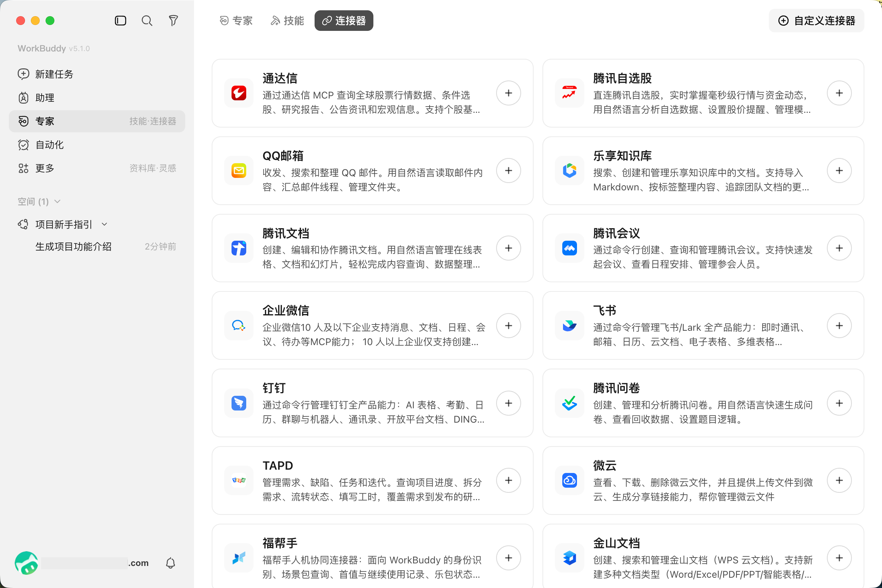Add the 企业微信 connector with plus button

click(509, 326)
